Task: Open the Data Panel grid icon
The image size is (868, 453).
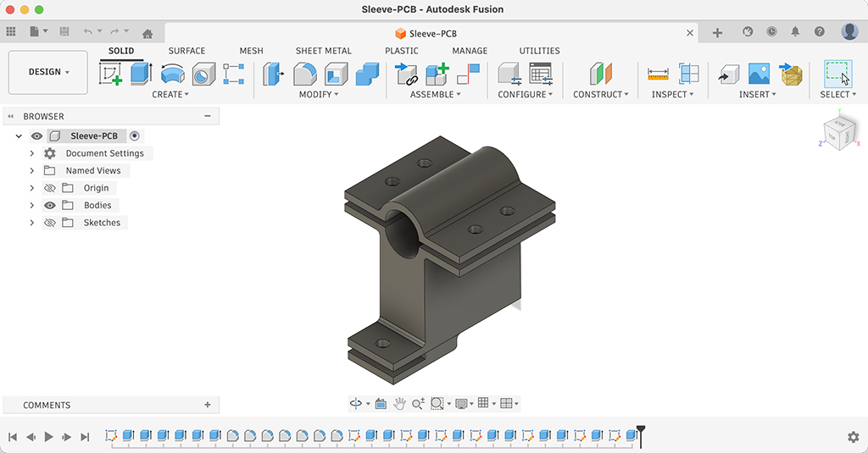Action: (10, 31)
